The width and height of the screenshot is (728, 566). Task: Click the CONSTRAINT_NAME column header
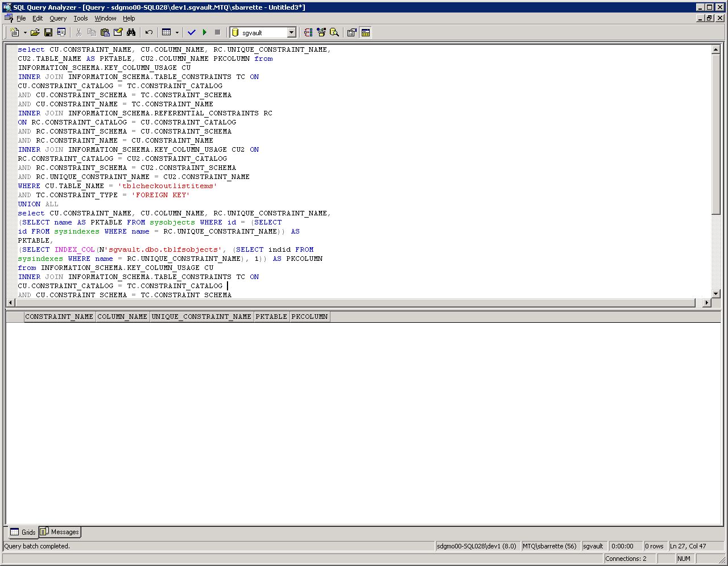tap(59, 317)
